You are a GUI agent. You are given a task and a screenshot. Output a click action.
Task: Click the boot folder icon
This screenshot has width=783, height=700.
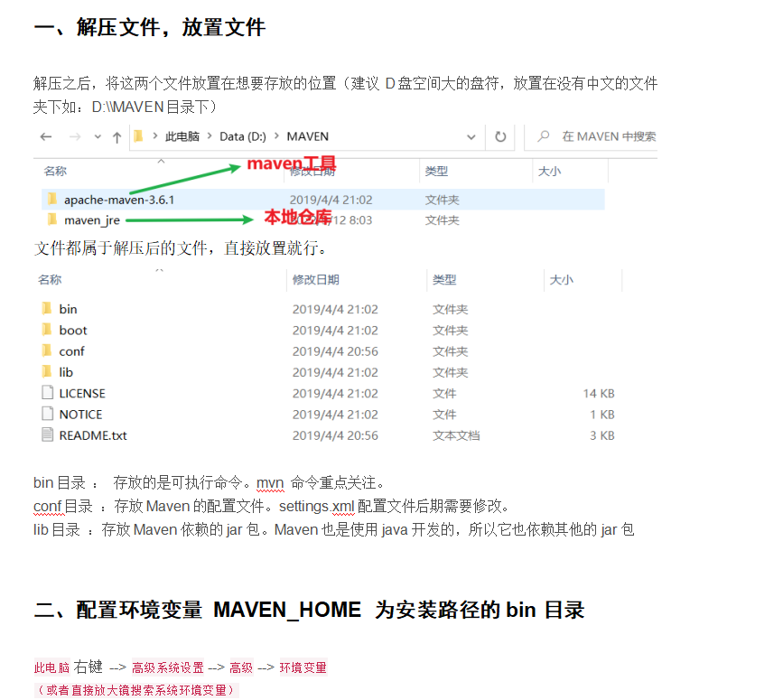click(47, 329)
